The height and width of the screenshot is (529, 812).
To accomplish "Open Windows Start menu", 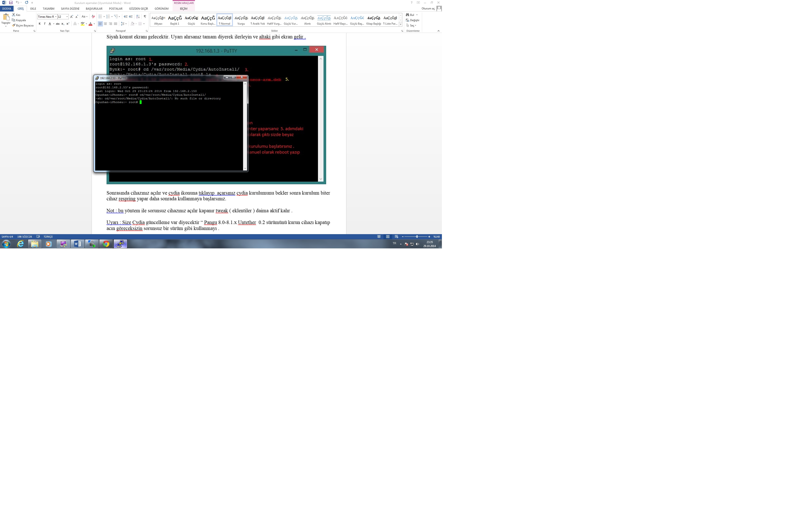I will [x=6, y=244].
